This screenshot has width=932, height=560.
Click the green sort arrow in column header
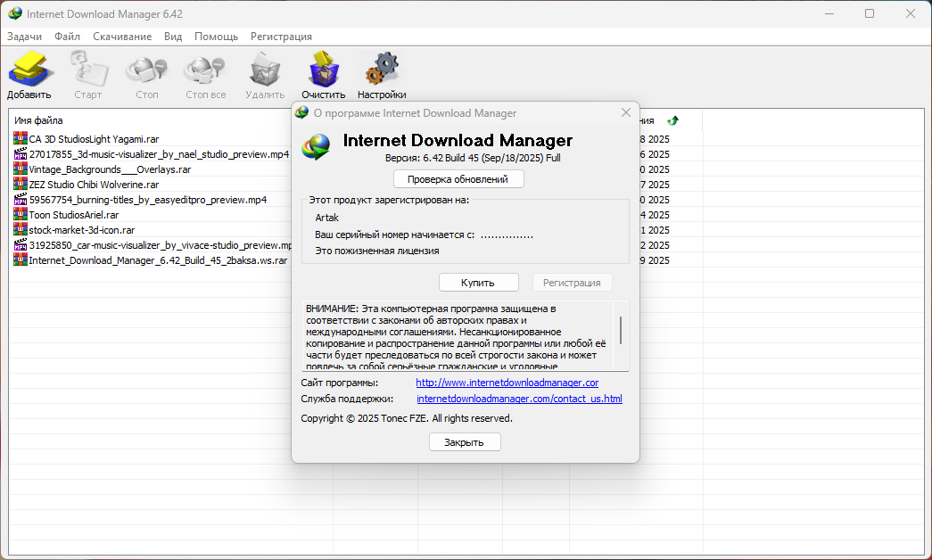[x=672, y=120]
